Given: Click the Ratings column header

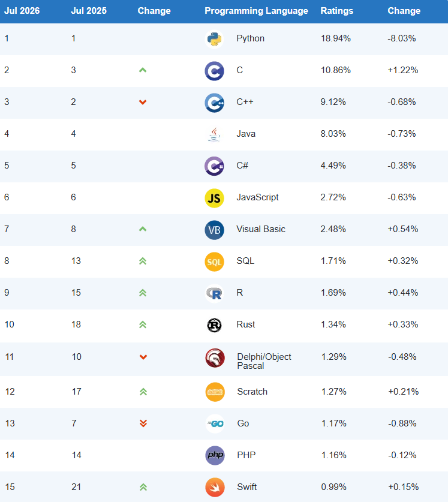Looking at the screenshot, I should 337,11.
